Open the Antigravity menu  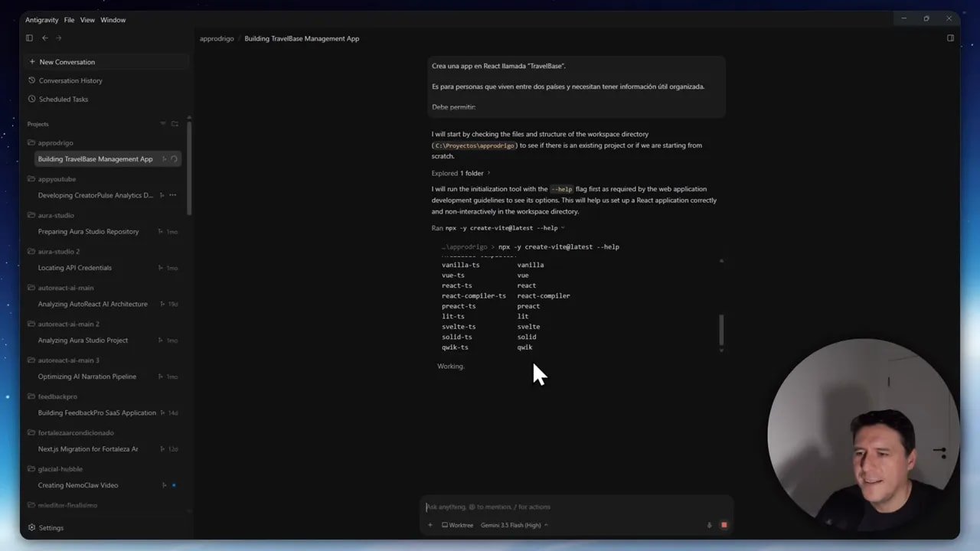tap(43, 20)
